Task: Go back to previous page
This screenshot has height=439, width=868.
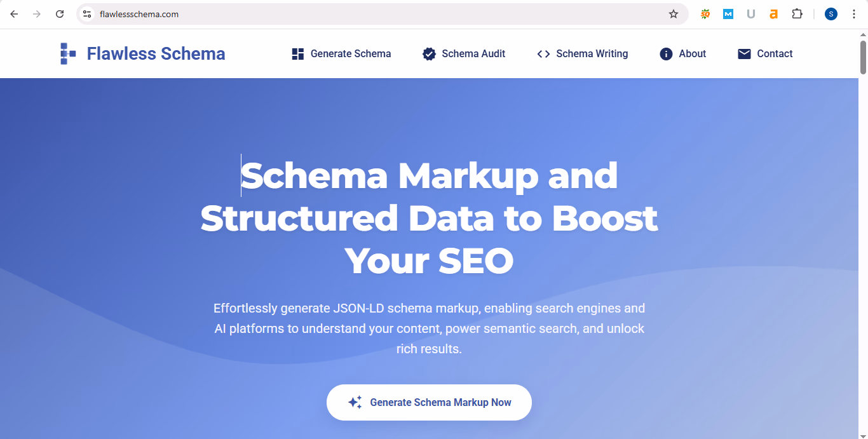Action: point(14,14)
